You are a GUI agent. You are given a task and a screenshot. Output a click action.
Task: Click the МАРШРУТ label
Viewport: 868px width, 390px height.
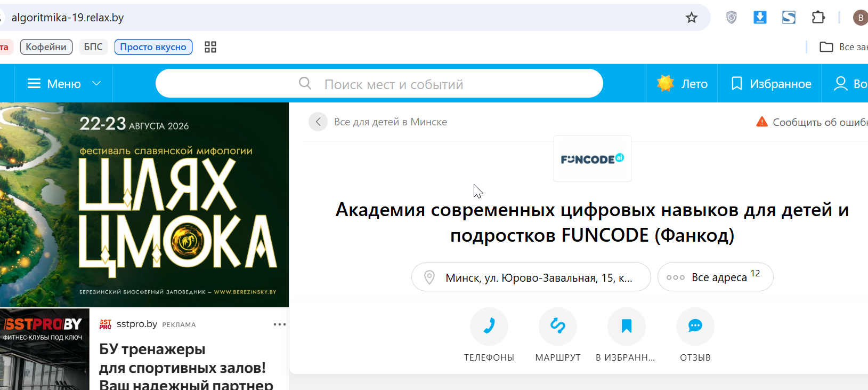click(x=558, y=357)
